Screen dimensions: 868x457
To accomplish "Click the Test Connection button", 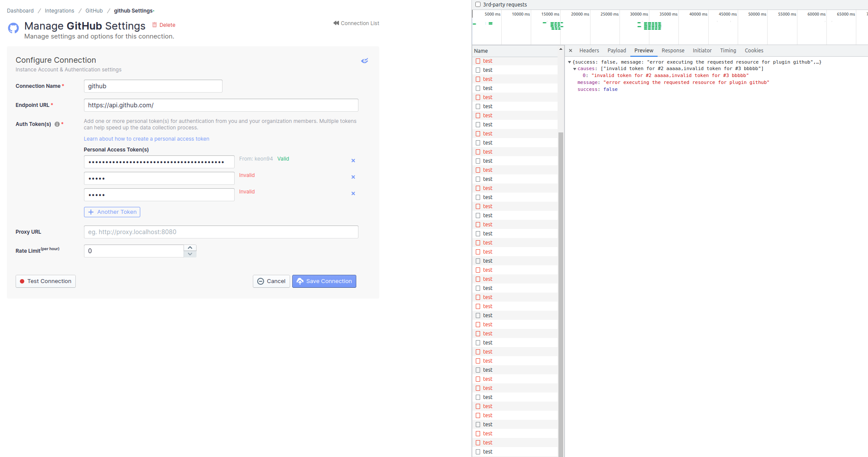I will 45,281.
